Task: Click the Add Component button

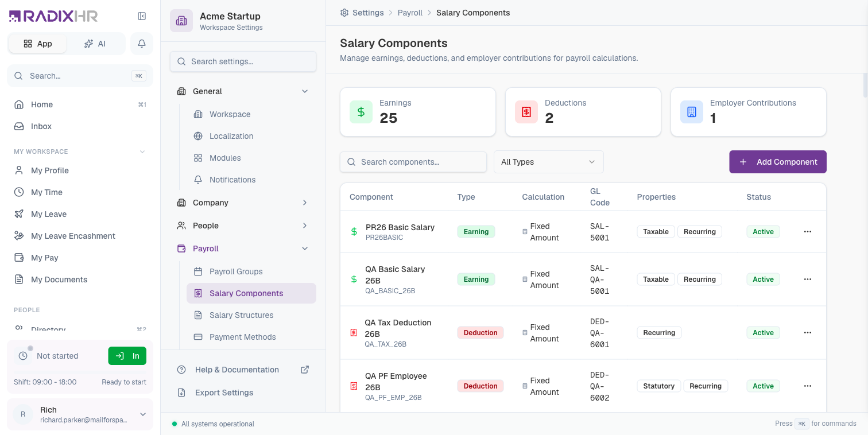Action: coord(778,162)
